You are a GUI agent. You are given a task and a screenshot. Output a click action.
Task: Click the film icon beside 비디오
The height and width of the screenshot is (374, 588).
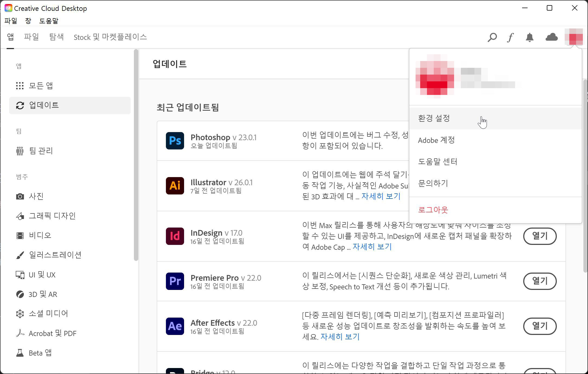(20, 235)
